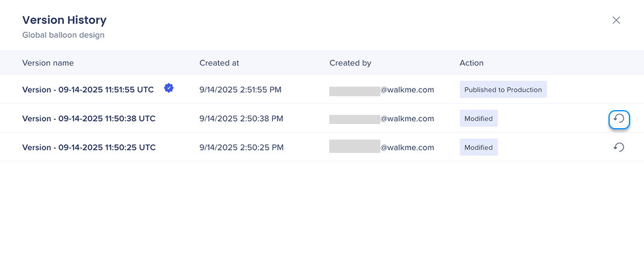Click the 9/14/2025 2:51:55 PM timestamp
The height and width of the screenshot is (278, 644).
click(241, 90)
